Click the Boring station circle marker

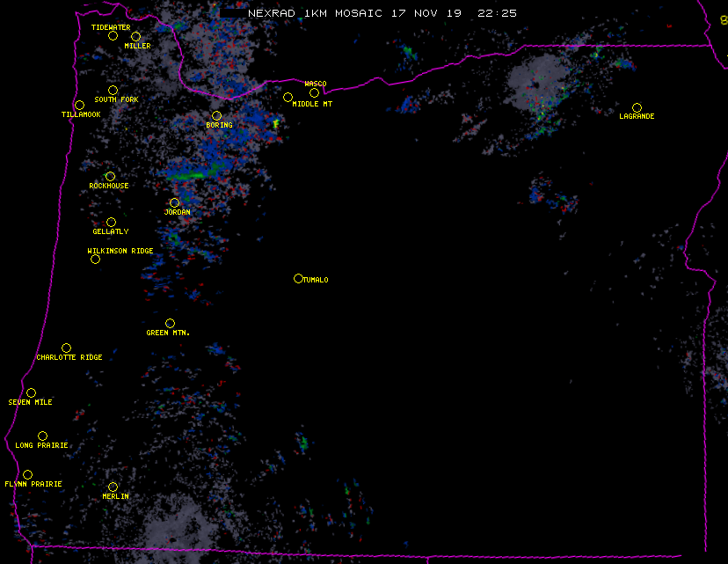216,116
